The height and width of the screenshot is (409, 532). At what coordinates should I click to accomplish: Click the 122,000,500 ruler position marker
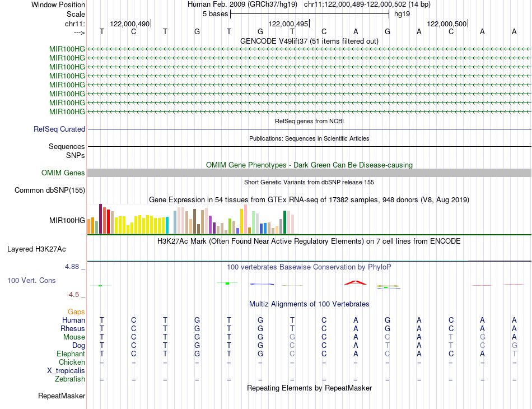click(447, 24)
